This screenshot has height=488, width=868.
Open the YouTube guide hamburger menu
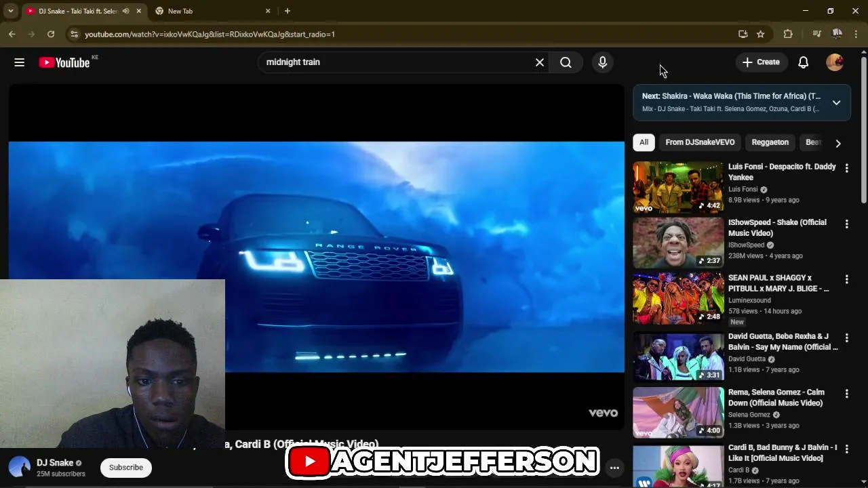(x=19, y=62)
